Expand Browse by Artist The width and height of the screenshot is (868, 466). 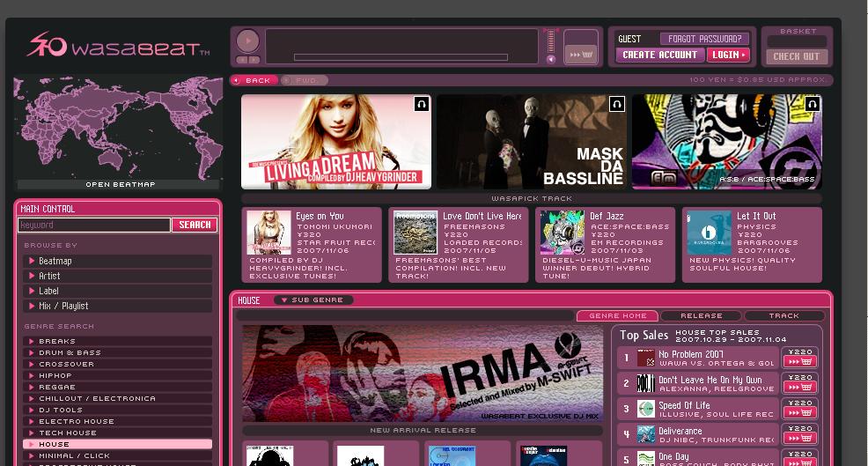coord(117,276)
